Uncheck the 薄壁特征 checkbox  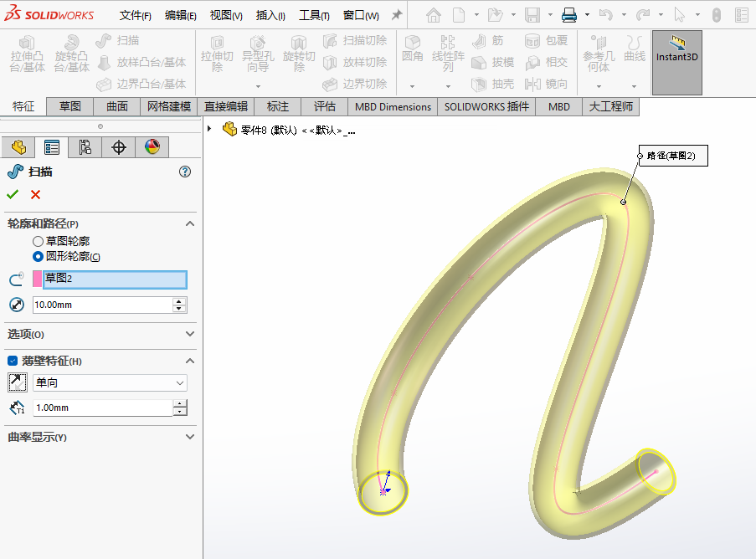coord(13,361)
